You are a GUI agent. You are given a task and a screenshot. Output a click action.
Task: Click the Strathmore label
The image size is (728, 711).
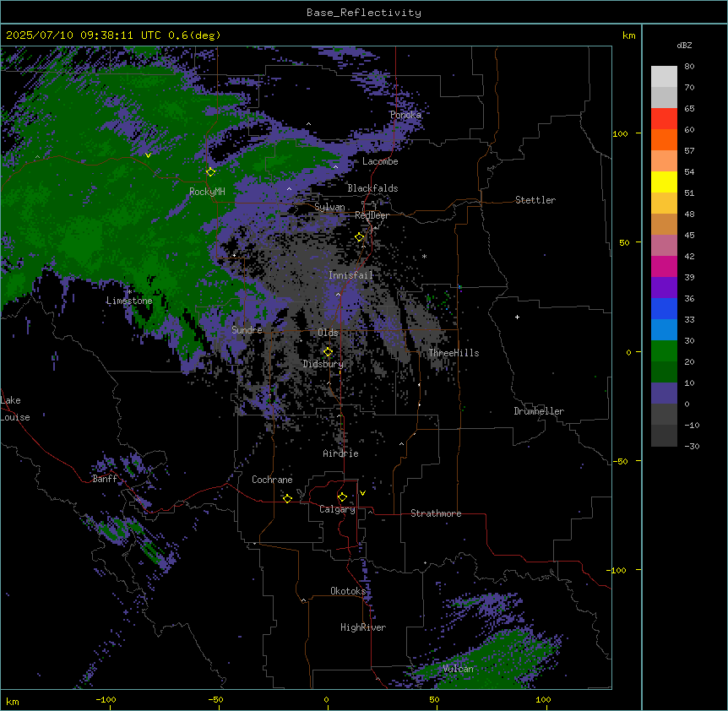coord(436,513)
